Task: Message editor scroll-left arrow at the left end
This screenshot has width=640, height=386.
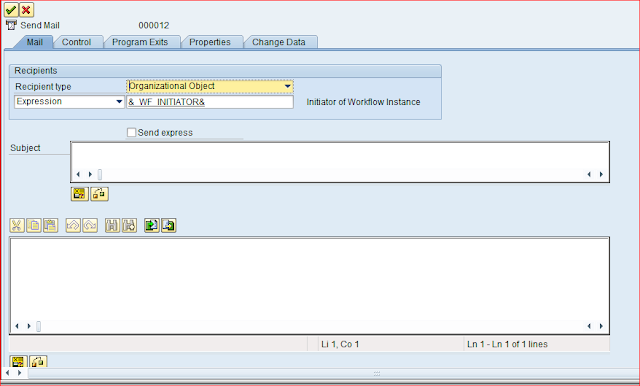Action: [17, 326]
